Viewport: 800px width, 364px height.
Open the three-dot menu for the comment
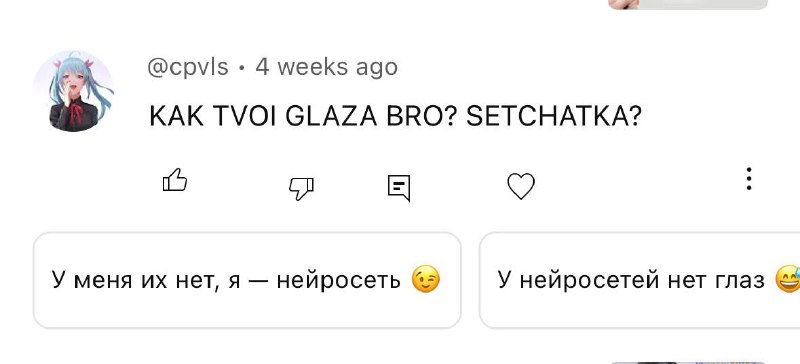coord(748,179)
